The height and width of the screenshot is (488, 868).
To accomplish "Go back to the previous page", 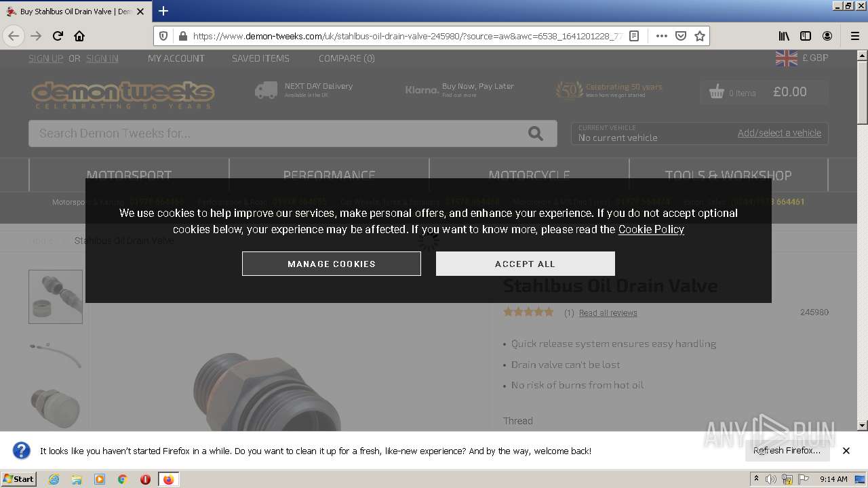I will pyautogui.click(x=14, y=36).
